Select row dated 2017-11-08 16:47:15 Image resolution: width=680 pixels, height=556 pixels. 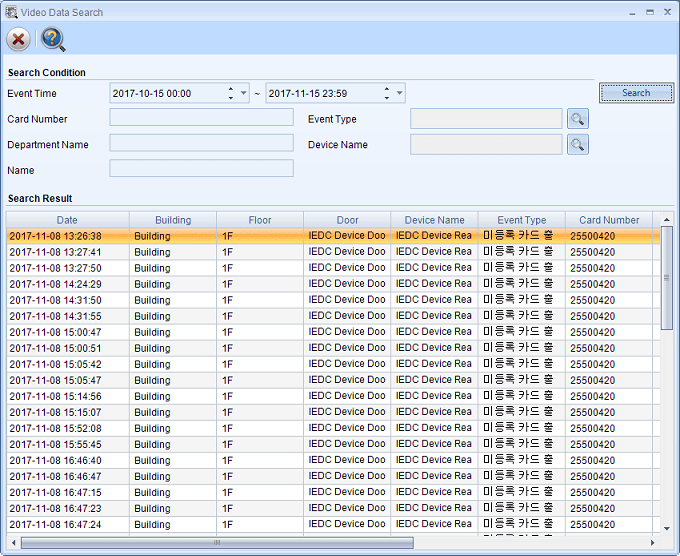tap(333, 493)
